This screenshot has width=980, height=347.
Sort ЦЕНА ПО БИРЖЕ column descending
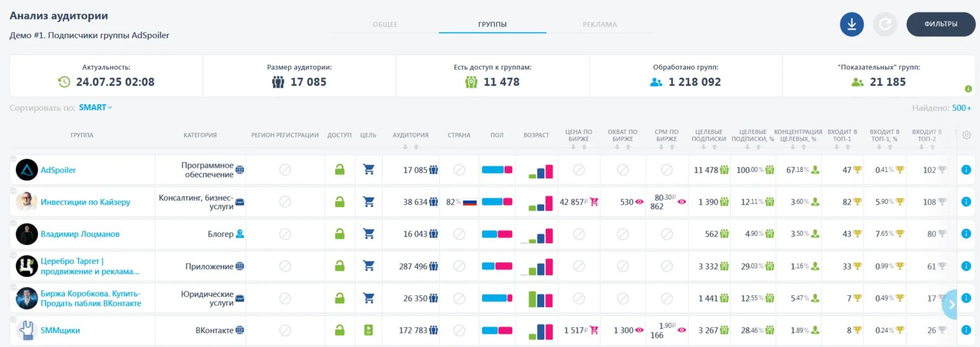(573, 147)
